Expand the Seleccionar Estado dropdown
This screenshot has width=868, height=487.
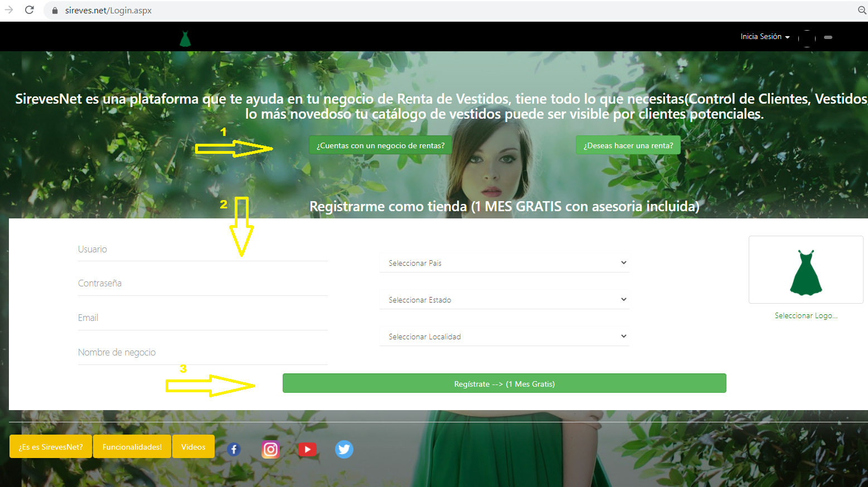pos(504,300)
